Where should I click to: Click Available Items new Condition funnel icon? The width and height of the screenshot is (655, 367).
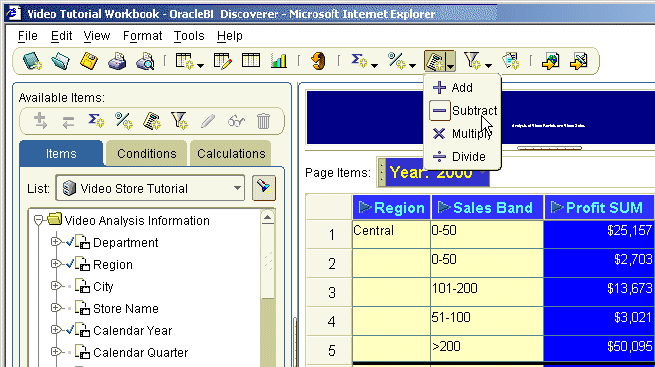coord(180,121)
